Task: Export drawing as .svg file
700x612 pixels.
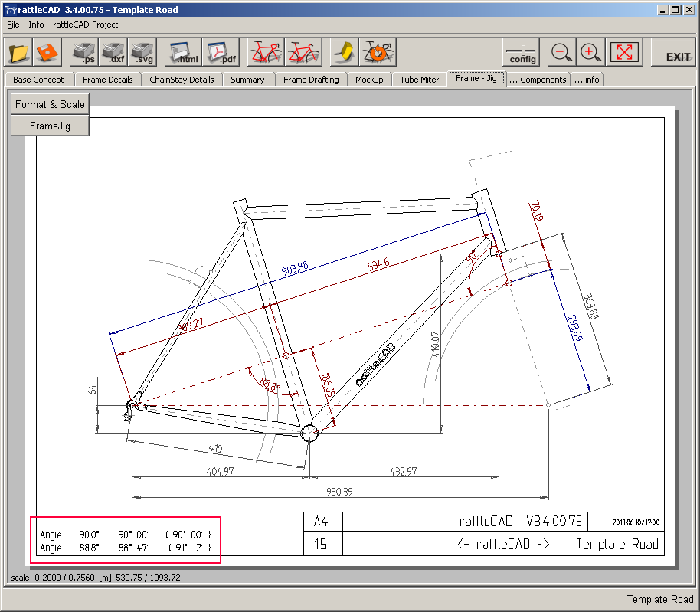Action: (x=142, y=52)
